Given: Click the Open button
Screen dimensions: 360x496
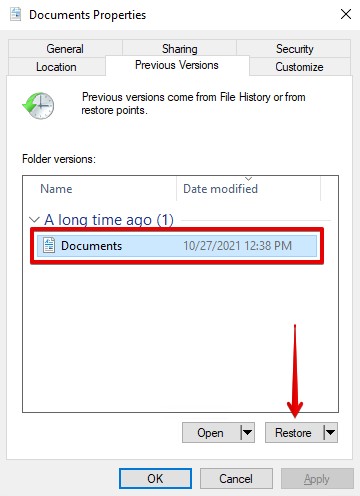Looking at the screenshot, I should point(211,433).
